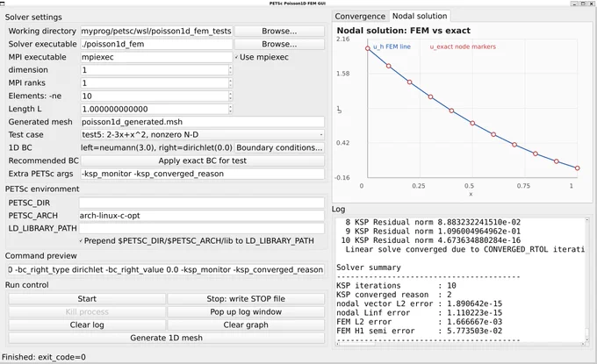Open the Boundary conditions dialog
The image size is (597, 364).
pos(279,147)
